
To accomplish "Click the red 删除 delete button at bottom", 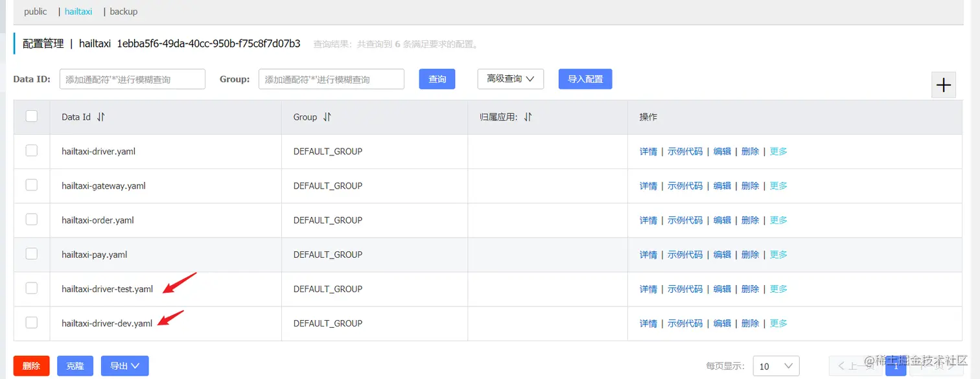I will pyautogui.click(x=31, y=365).
